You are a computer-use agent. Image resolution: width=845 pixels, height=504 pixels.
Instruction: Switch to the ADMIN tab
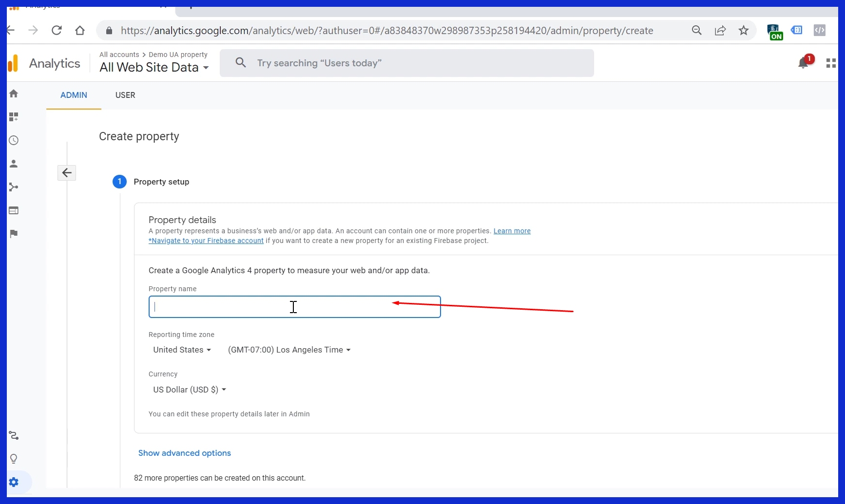point(74,95)
